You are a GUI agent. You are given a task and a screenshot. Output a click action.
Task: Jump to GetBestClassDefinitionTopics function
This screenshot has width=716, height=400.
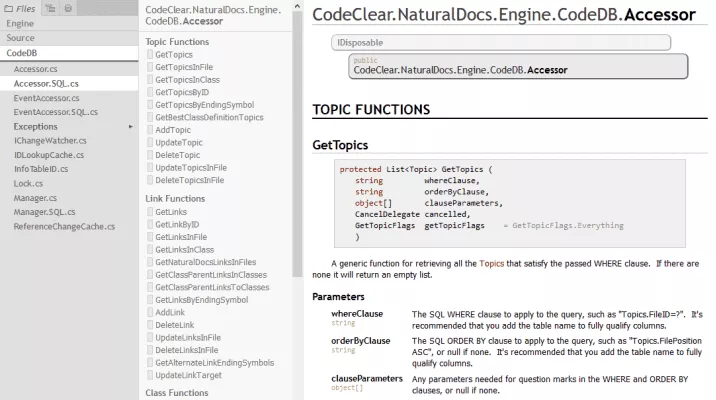209,117
